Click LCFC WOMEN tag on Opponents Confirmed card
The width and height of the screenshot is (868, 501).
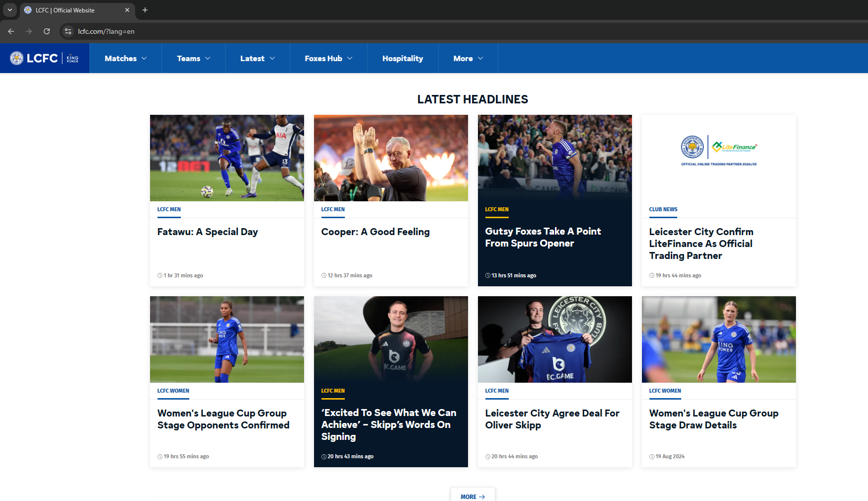173,391
